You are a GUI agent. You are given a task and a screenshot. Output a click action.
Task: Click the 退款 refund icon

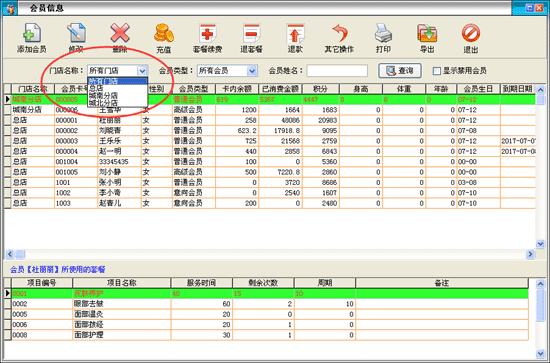point(295,33)
